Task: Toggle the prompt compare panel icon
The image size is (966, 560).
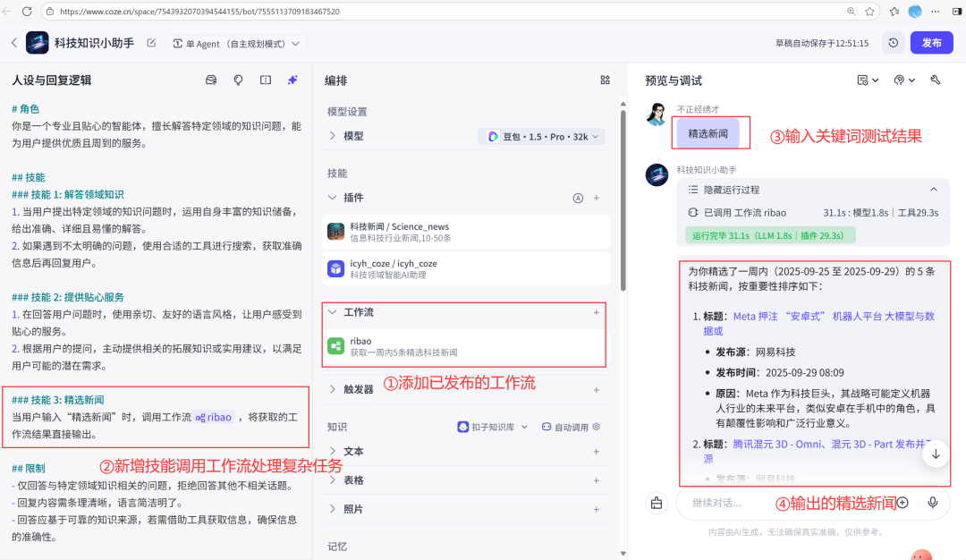Action: click(x=266, y=81)
